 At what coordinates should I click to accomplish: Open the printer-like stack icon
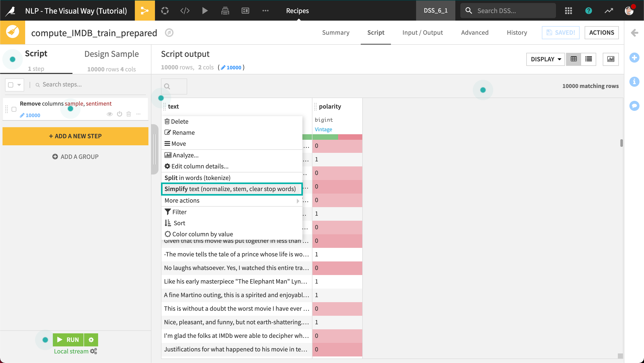pyautogui.click(x=225, y=11)
